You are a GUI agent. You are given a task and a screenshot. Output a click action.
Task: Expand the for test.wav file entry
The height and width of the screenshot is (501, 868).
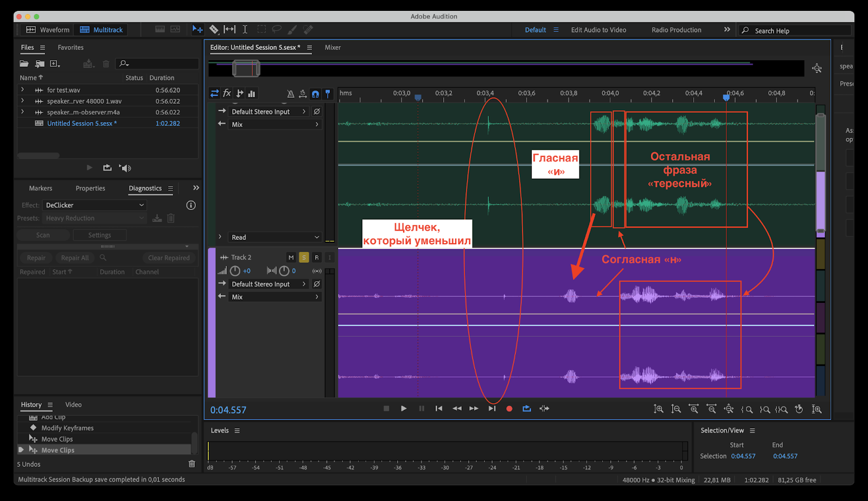pyautogui.click(x=22, y=90)
